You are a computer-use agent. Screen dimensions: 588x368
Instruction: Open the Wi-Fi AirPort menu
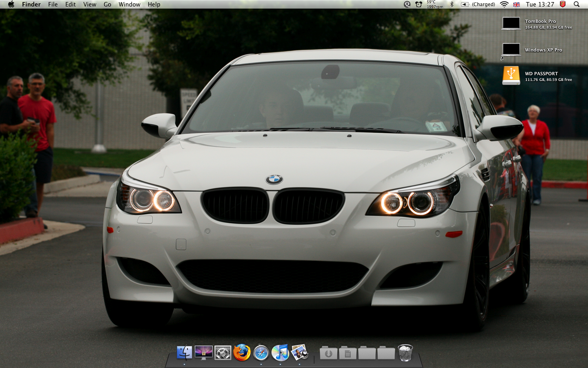(x=504, y=4)
